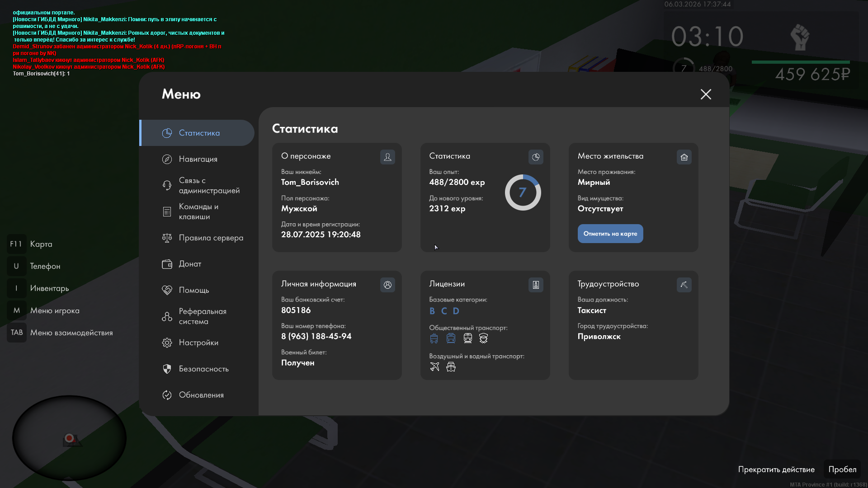Viewport: 868px width, 488px height.
Task: Click the airplane license icon
Action: (x=434, y=366)
